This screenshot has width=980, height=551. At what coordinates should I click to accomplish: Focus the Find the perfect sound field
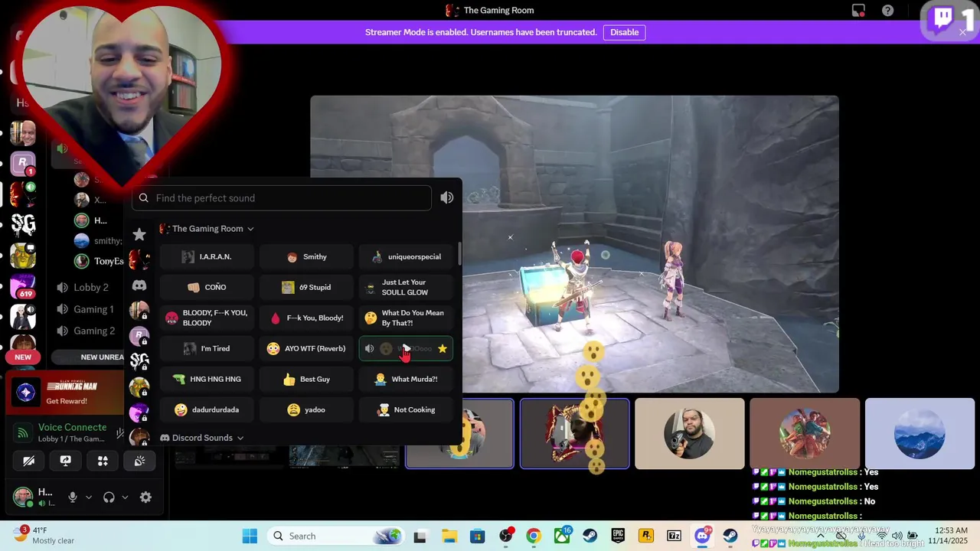pos(282,198)
